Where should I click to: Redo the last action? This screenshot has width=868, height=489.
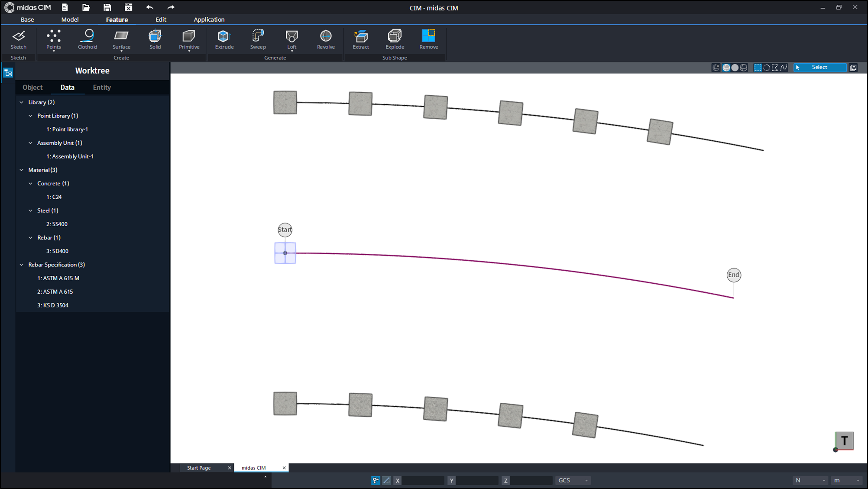tap(171, 7)
